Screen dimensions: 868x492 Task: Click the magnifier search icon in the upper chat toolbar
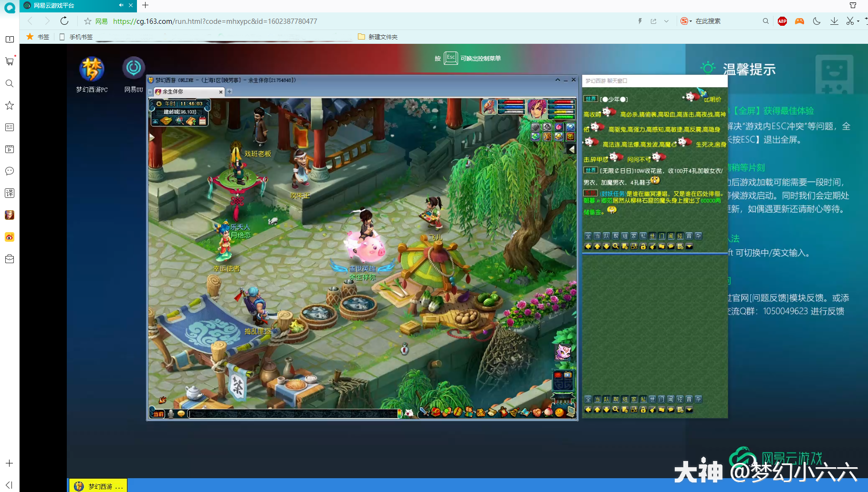pos(616,246)
